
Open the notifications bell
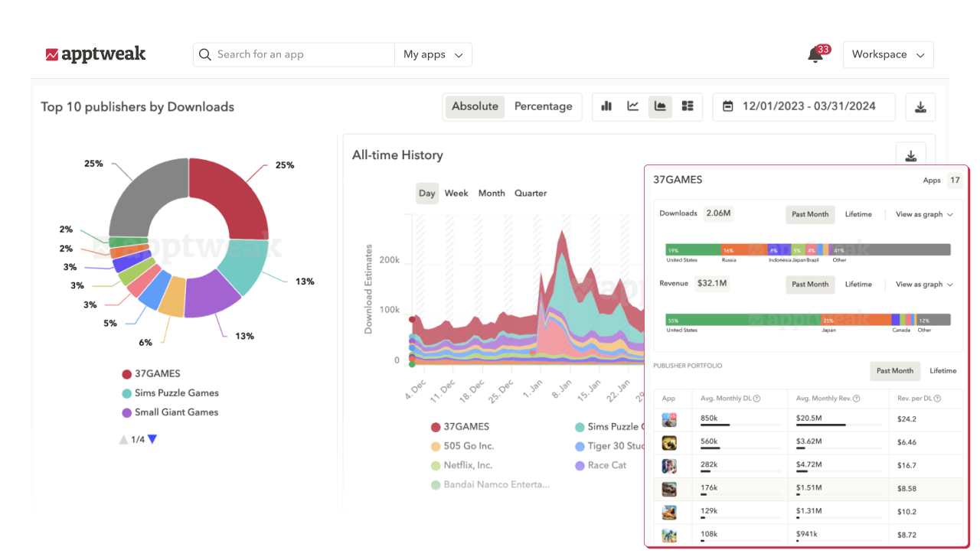click(815, 55)
